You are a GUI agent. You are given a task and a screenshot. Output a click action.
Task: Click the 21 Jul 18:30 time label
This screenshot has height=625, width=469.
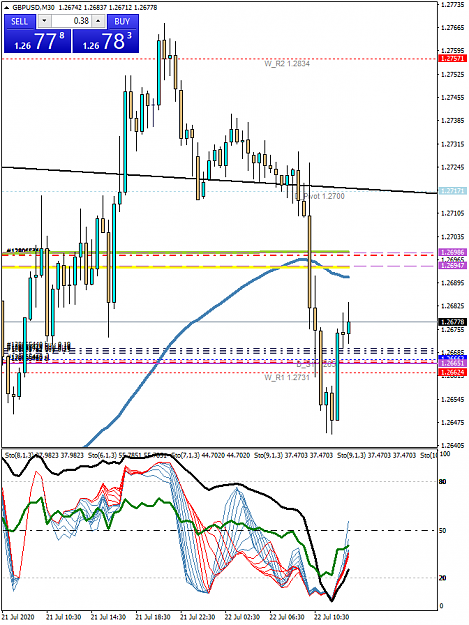pyautogui.click(x=153, y=617)
